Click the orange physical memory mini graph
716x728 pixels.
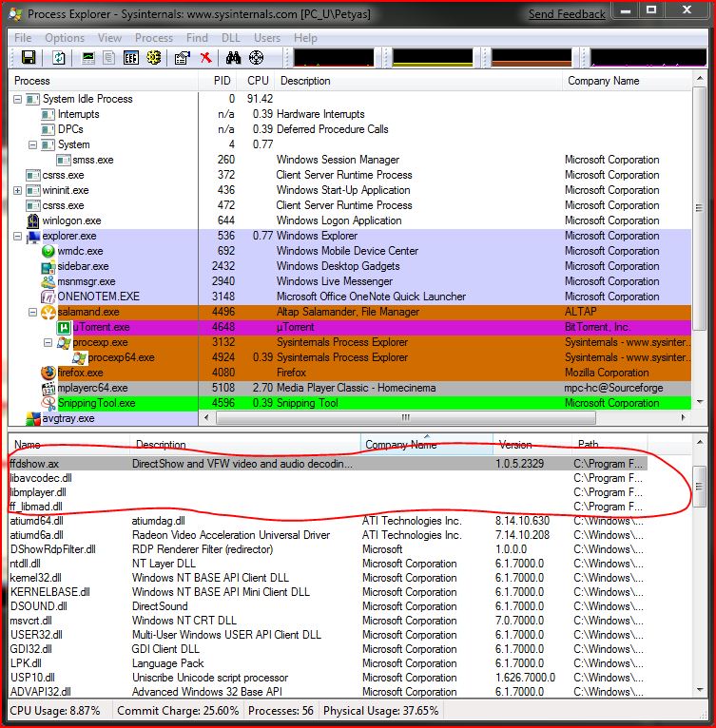tap(532, 58)
